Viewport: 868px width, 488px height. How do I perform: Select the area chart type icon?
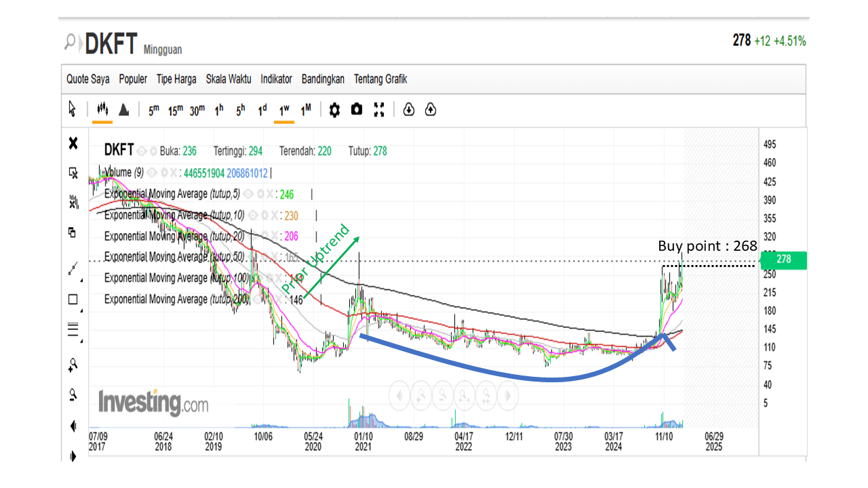124,109
